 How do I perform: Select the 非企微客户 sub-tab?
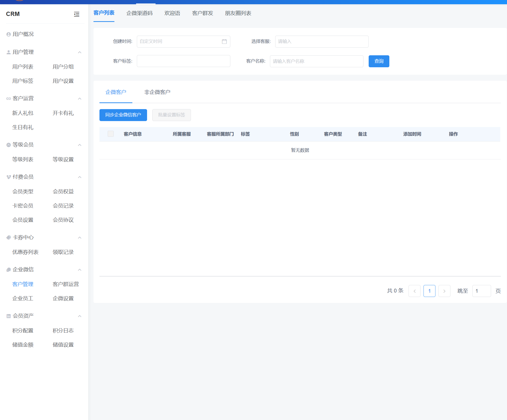point(157,92)
